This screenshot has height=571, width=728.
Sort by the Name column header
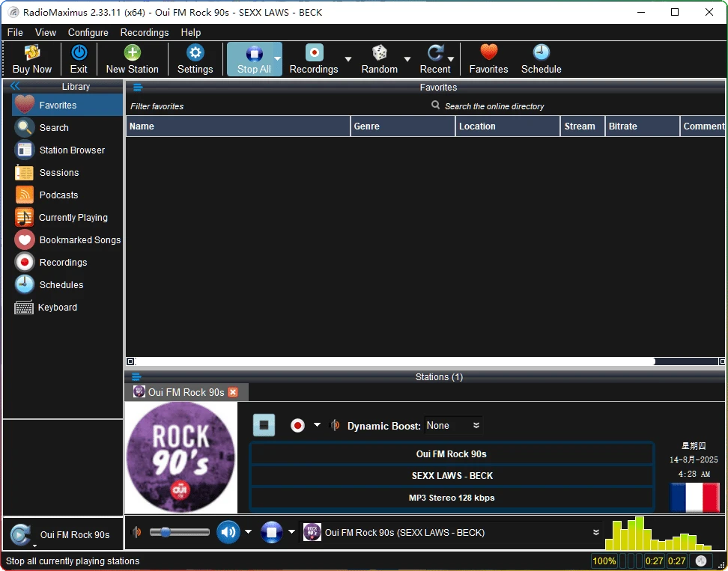[237, 126]
